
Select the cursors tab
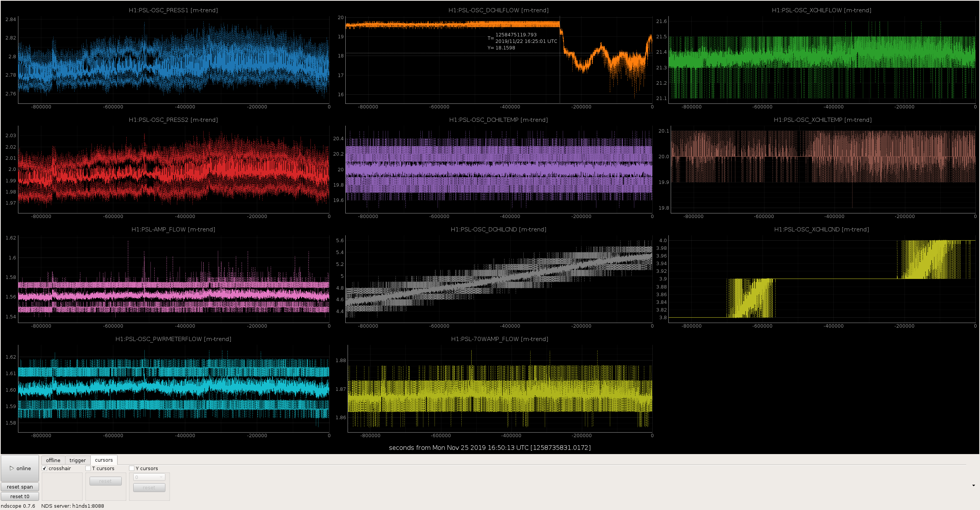click(x=104, y=460)
